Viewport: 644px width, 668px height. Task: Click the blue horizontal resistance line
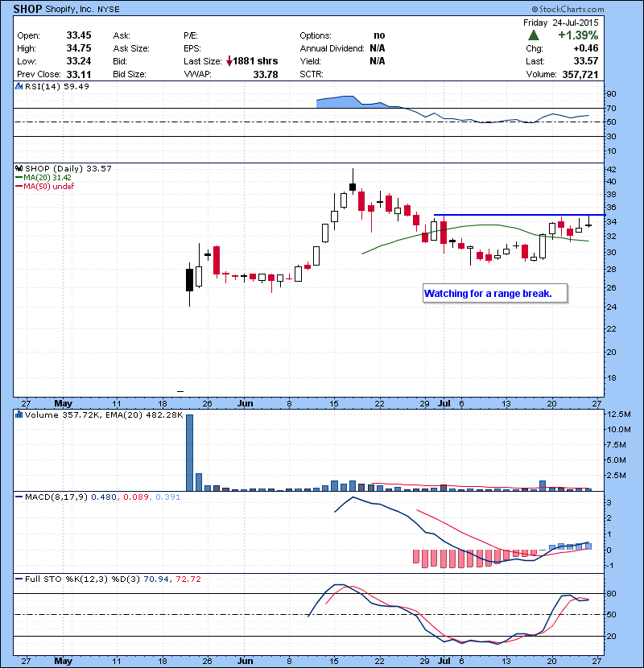(519, 215)
